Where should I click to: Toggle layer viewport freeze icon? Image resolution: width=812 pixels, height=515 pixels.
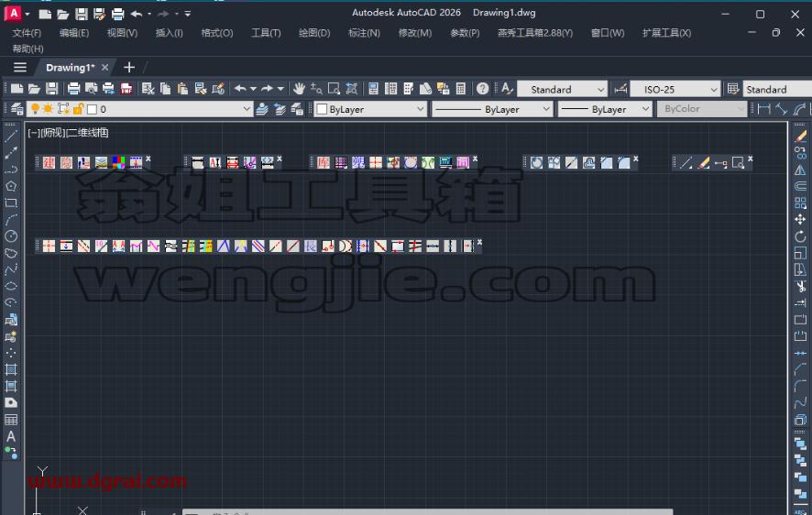click(64, 109)
